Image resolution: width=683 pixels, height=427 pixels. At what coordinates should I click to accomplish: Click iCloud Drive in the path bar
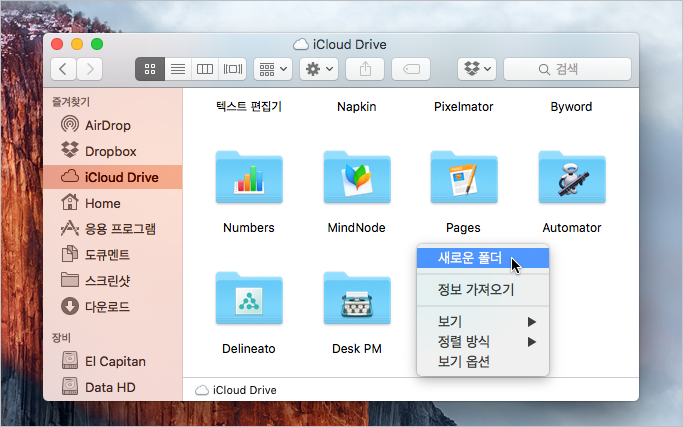click(236, 390)
